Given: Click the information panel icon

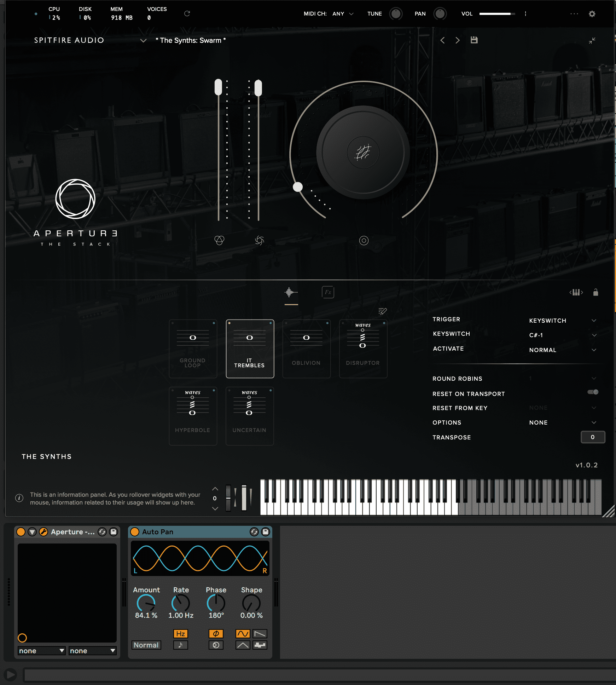Looking at the screenshot, I should (19, 498).
